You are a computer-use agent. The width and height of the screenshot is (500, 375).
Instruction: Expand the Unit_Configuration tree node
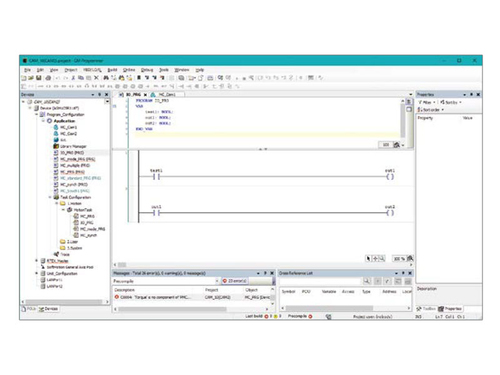click(37, 273)
